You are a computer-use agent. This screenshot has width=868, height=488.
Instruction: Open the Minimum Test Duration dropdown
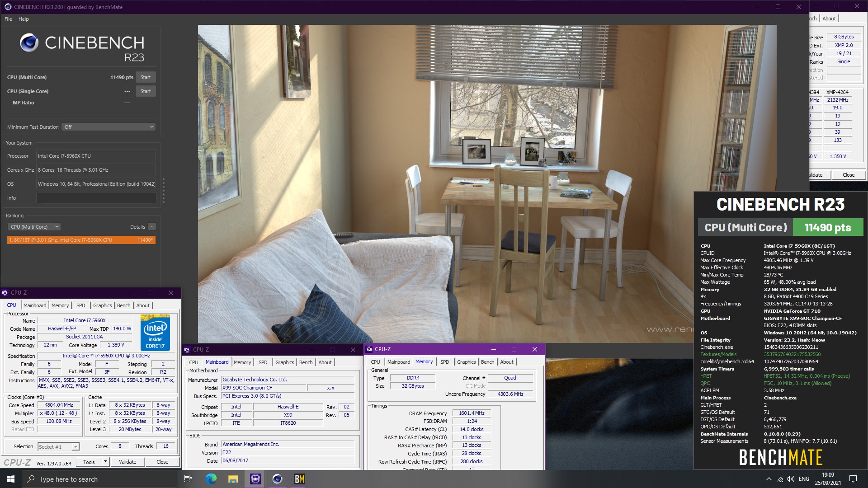[x=109, y=127]
